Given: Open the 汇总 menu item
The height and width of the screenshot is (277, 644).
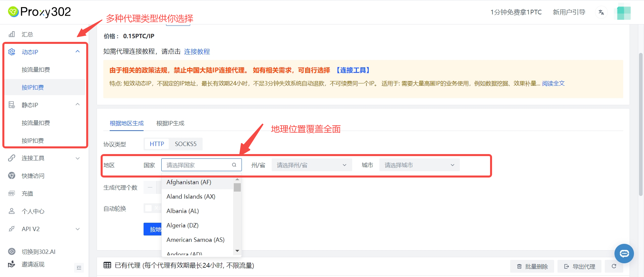Looking at the screenshot, I should 28,34.
